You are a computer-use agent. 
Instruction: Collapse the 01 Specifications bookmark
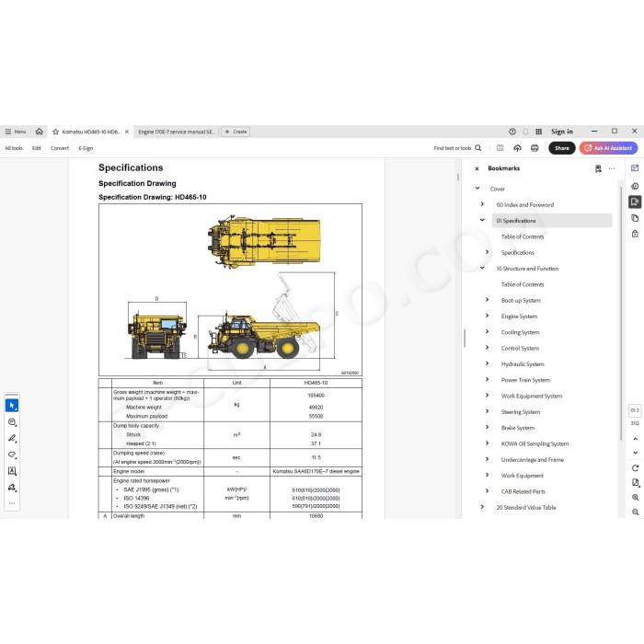[x=482, y=220]
